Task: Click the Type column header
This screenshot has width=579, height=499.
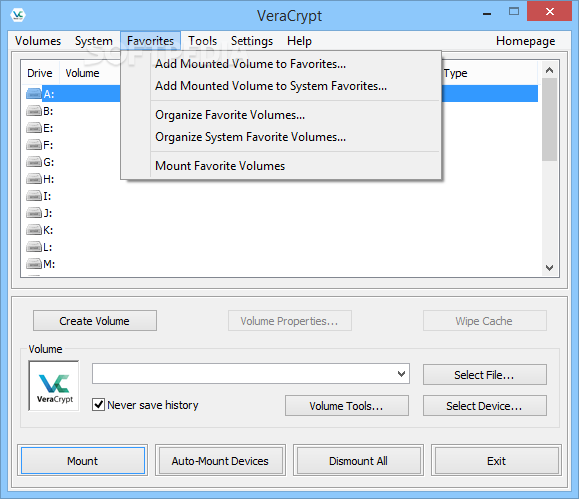Action: point(490,73)
